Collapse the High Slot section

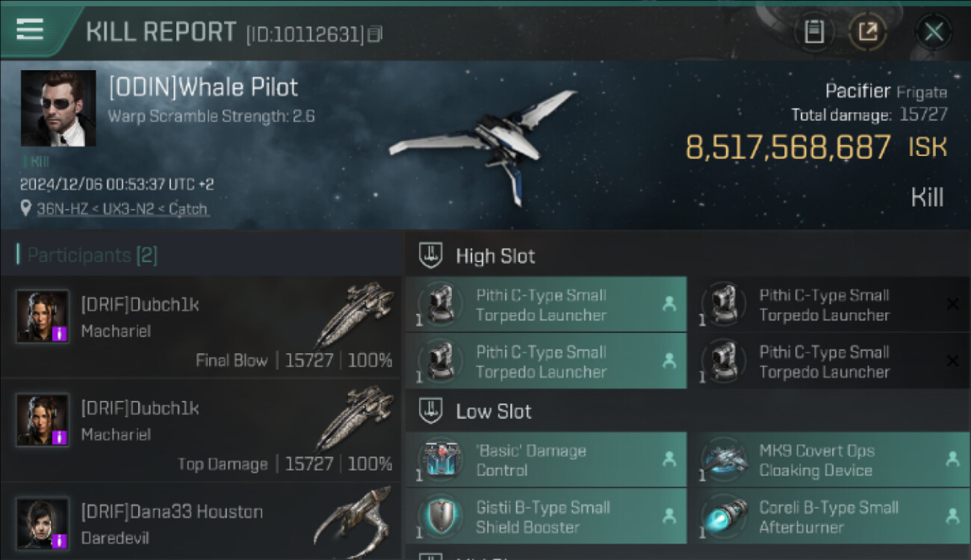[431, 256]
